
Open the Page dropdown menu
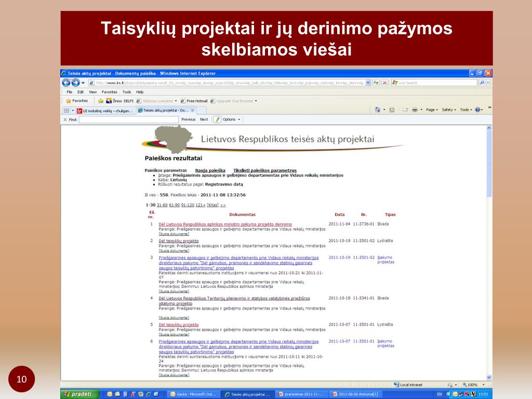pos(432,110)
